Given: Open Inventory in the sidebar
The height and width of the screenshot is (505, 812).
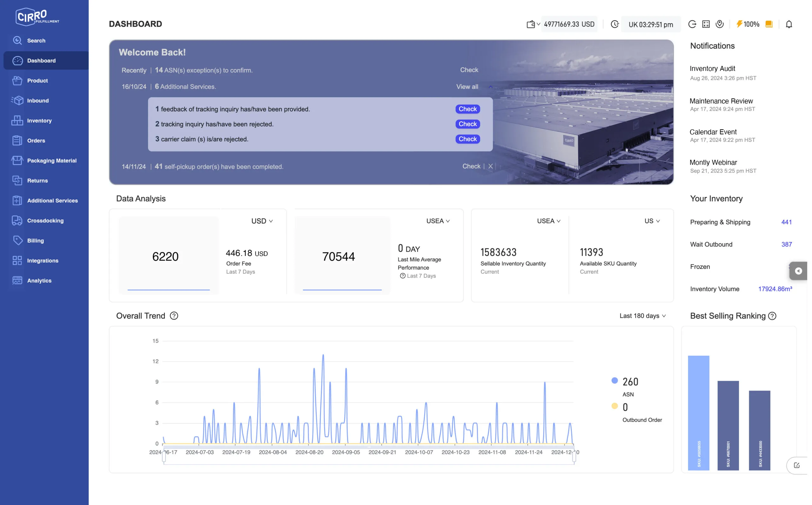Looking at the screenshot, I should tap(39, 120).
